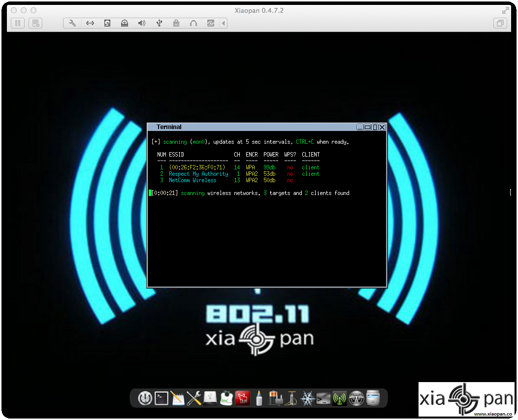Viewport: 518px width, 420px height.
Task: Click the 00:26:F2:36:F0:71 network row
Action: tap(239, 167)
